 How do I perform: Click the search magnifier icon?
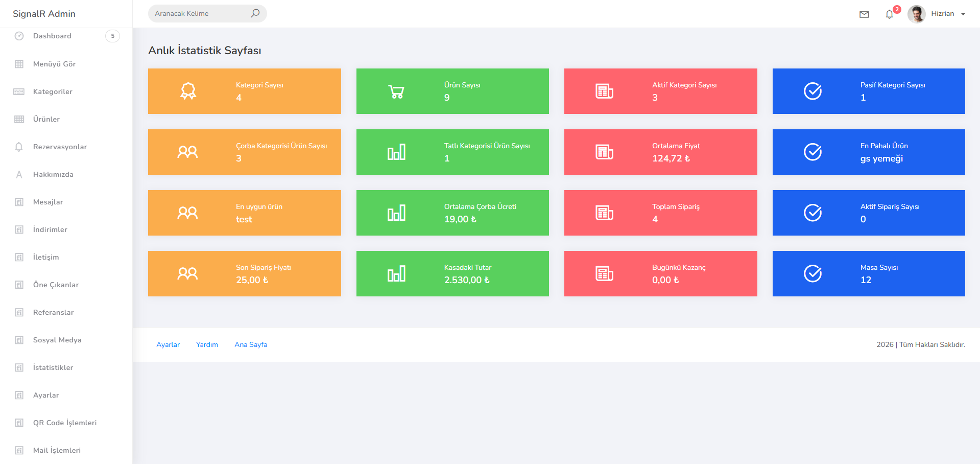[x=255, y=13]
